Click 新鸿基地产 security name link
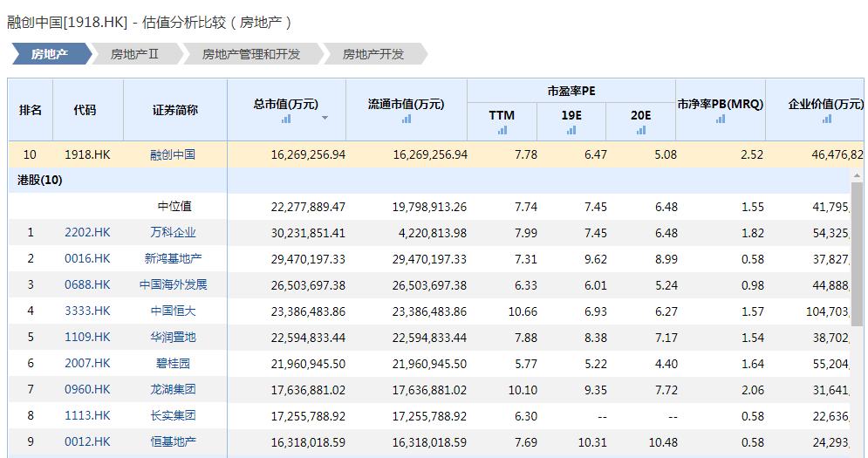The height and width of the screenshot is (458, 868). 174,258
